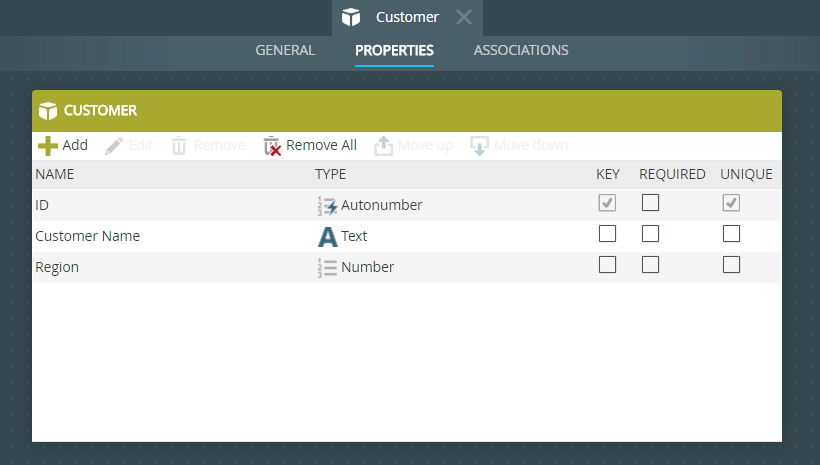Click the green plus Add icon
The width and height of the screenshot is (820, 465).
pyautogui.click(x=47, y=146)
